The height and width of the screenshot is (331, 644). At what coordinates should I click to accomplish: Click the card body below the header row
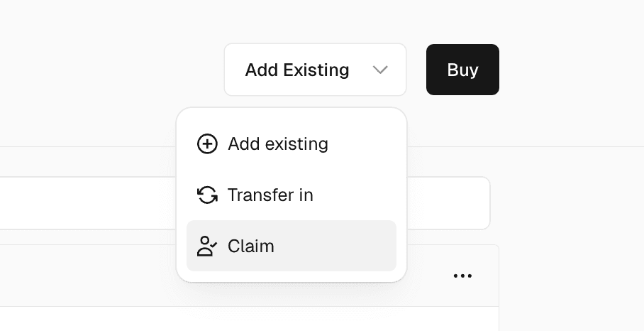tap(213, 320)
